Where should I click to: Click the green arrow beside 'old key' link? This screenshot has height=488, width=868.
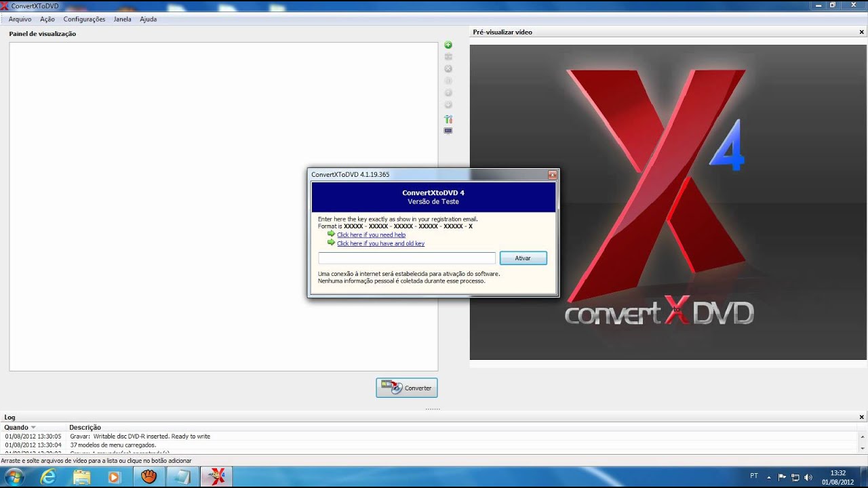pyautogui.click(x=331, y=242)
